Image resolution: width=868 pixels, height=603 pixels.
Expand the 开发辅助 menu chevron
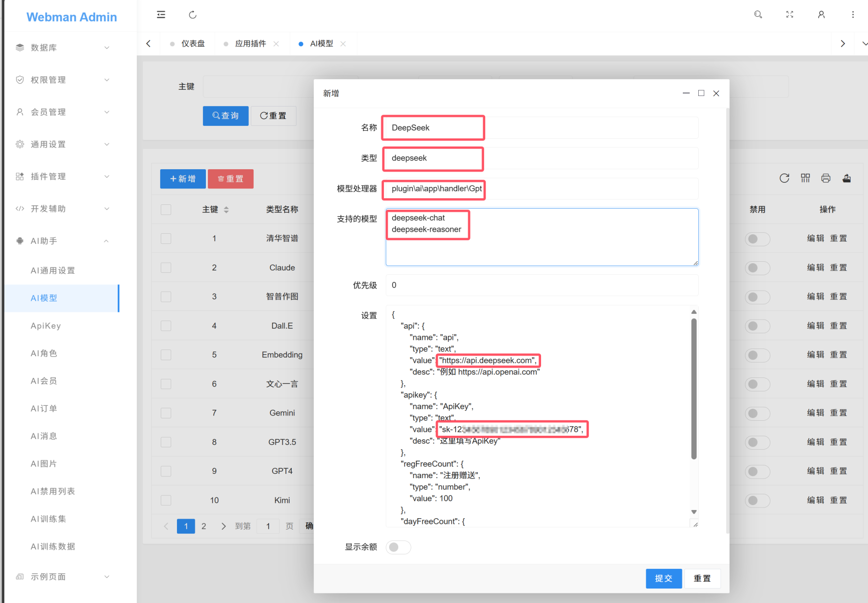pyautogui.click(x=107, y=209)
